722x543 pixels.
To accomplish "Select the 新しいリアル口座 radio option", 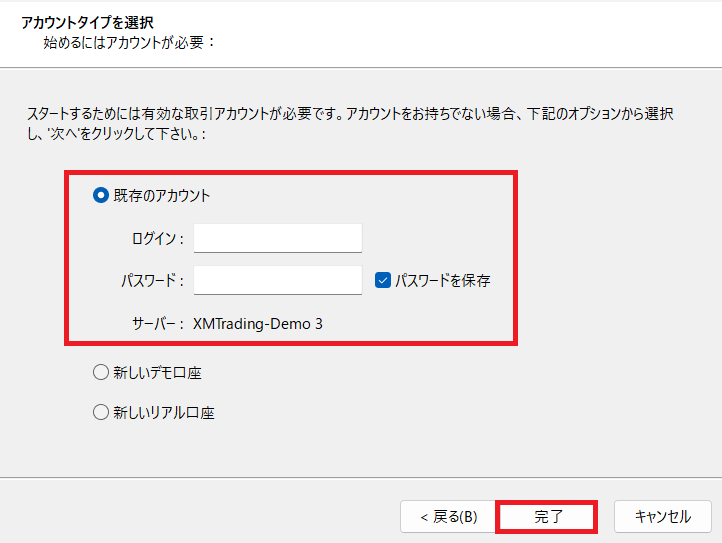I will 100,412.
